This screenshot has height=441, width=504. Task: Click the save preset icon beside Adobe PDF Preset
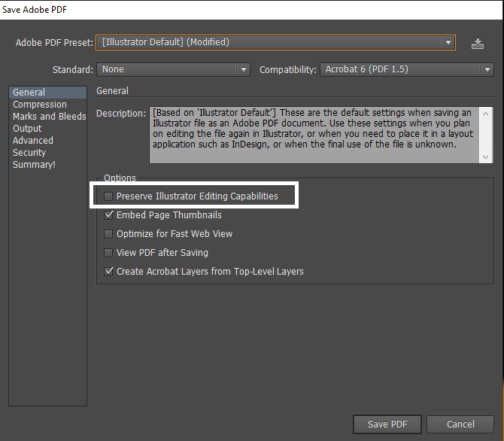[x=478, y=44]
